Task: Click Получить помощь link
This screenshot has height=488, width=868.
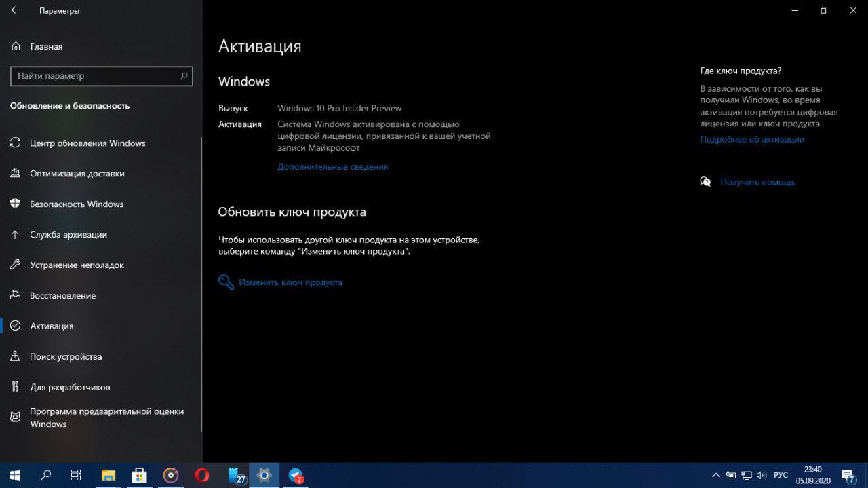Action: (x=757, y=183)
